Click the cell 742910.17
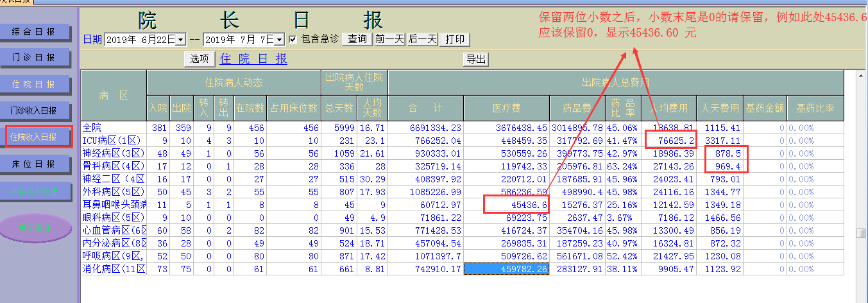This screenshot has height=303, width=868. (x=425, y=268)
